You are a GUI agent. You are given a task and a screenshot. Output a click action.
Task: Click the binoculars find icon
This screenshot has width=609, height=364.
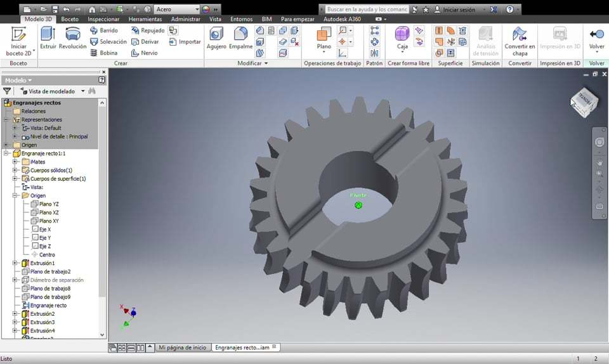point(92,91)
